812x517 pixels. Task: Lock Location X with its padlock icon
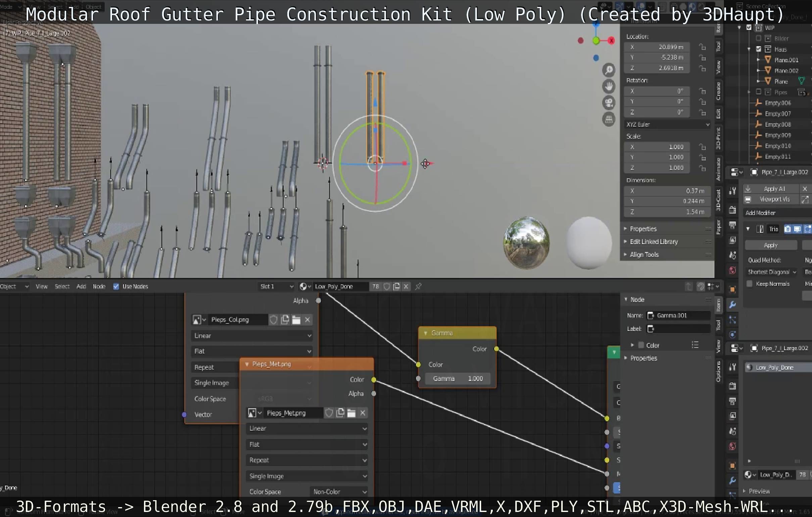[703, 47]
